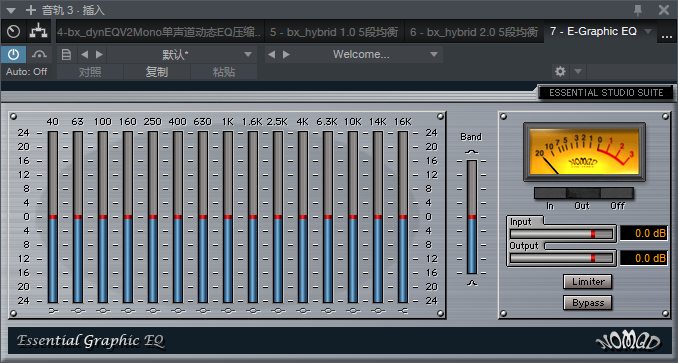Switch to 4-bx_dynEQV2Mono insert tab
This screenshot has width=678, height=363.
click(160, 32)
